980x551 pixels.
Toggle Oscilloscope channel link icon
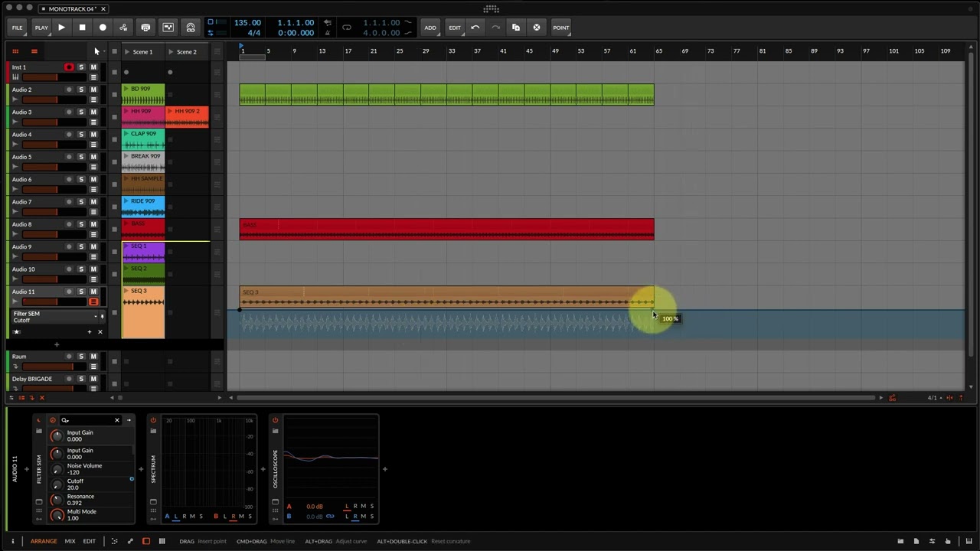(330, 517)
